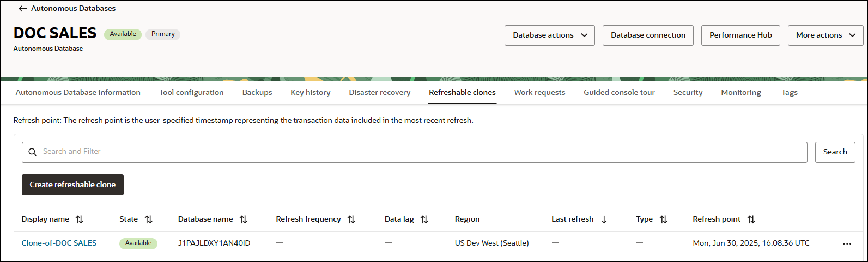This screenshot has width=868, height=262.
Task: Expand the More actions dropdown
Action: pyautogui.click(x=825, y=35)
